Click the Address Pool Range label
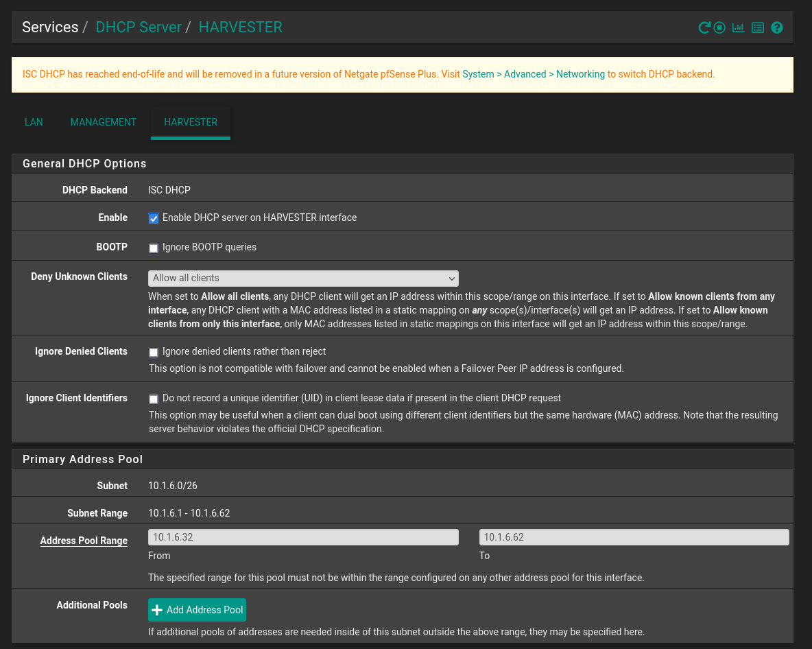This screenshot has height=649, width=812. (x=84, y=541)
